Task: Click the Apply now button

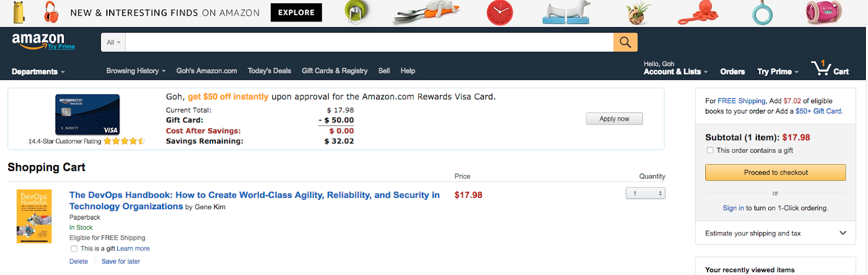Action: click(614, 119)
